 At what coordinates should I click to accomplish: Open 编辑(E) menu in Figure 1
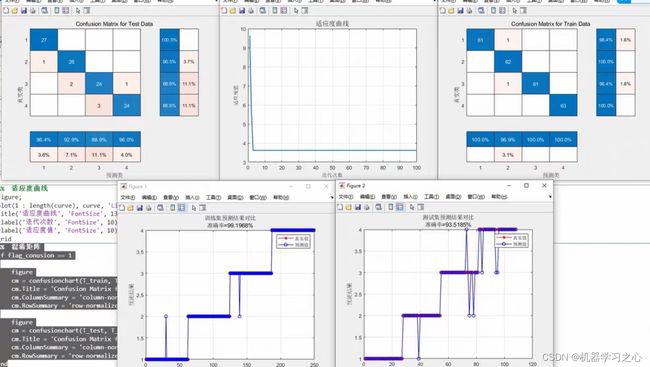coord(149,197)
